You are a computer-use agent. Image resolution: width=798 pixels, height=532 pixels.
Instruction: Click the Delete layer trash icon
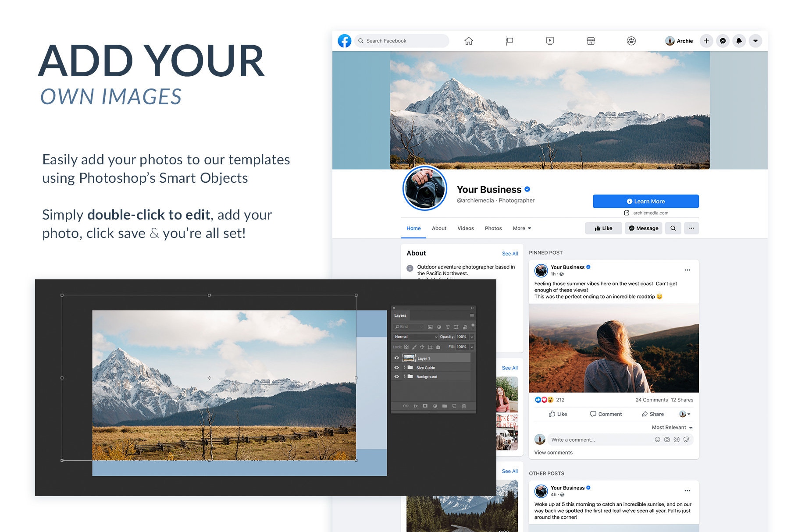(464, 406)
